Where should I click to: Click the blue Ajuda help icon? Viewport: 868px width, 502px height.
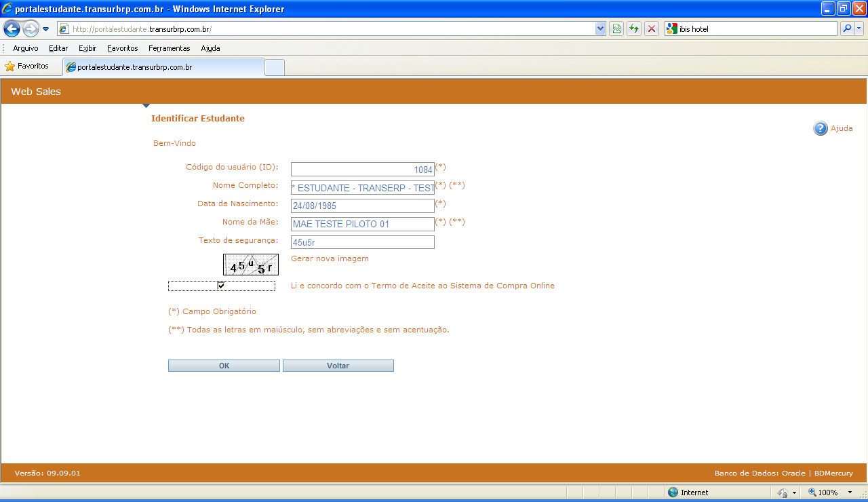821,128
